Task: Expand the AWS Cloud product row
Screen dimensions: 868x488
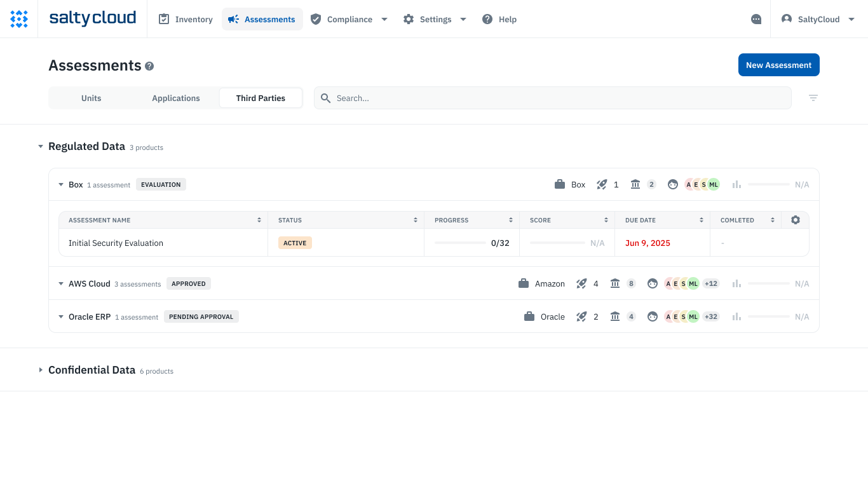Action: click(x=61, y=284)
